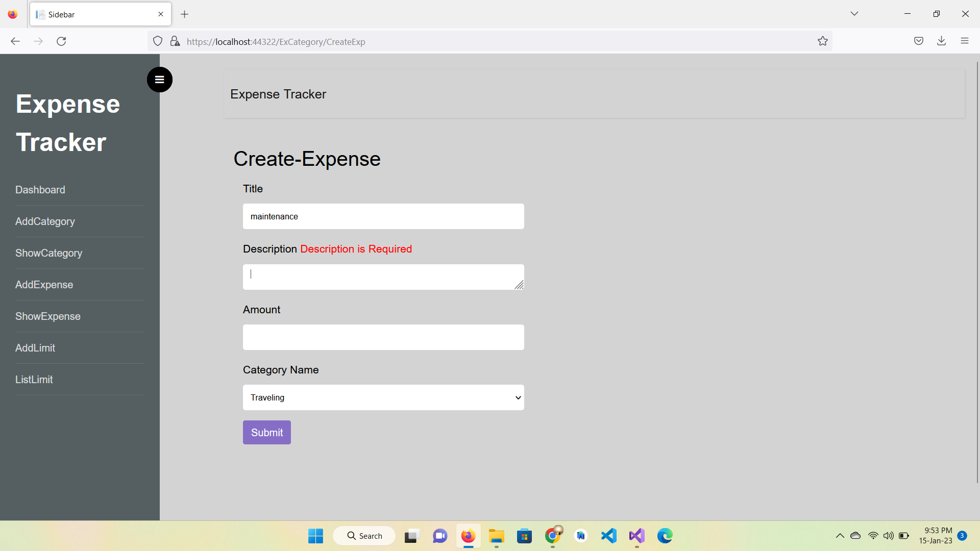Open Windows Start menu
The width and height of the screenshot is (980, 551).
(x=315, y=536)
